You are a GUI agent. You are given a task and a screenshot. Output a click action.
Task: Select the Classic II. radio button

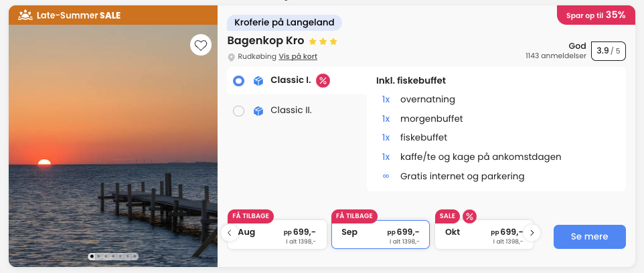coord(238,111)
